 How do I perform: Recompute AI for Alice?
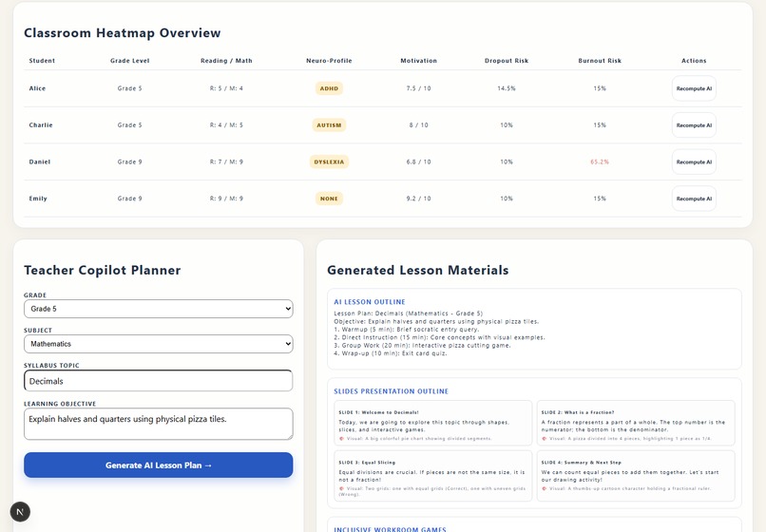694,88
